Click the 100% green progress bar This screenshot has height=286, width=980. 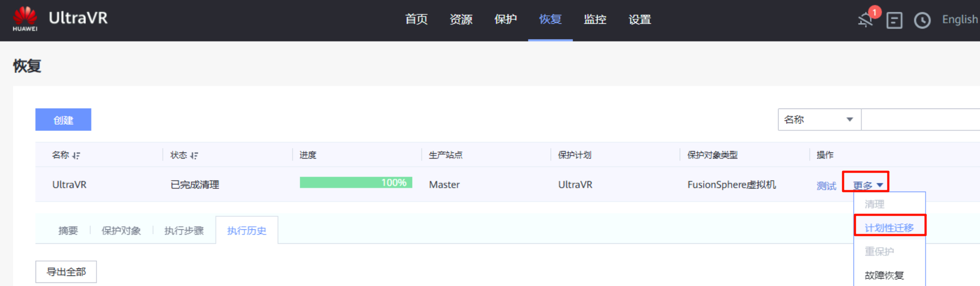tap(355, 183)
